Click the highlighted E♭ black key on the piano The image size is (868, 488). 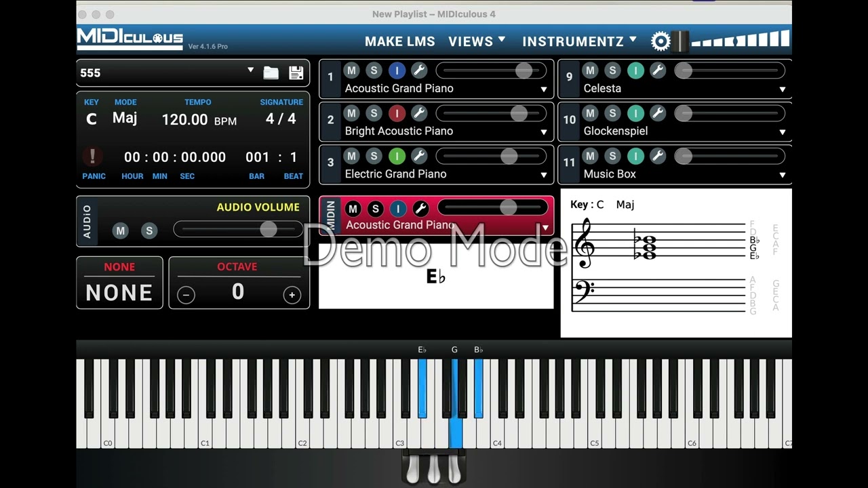(422, 388)
